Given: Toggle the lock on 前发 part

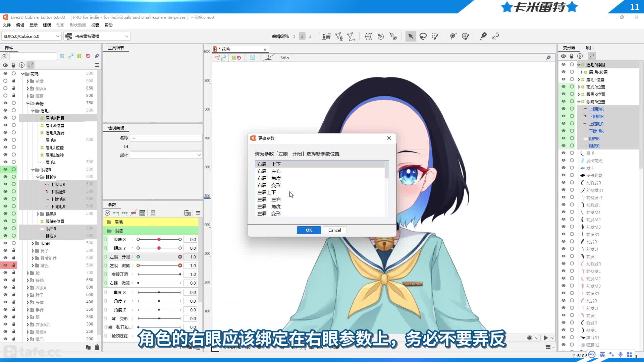Looking at the screenshot, I should coord(14,81).
